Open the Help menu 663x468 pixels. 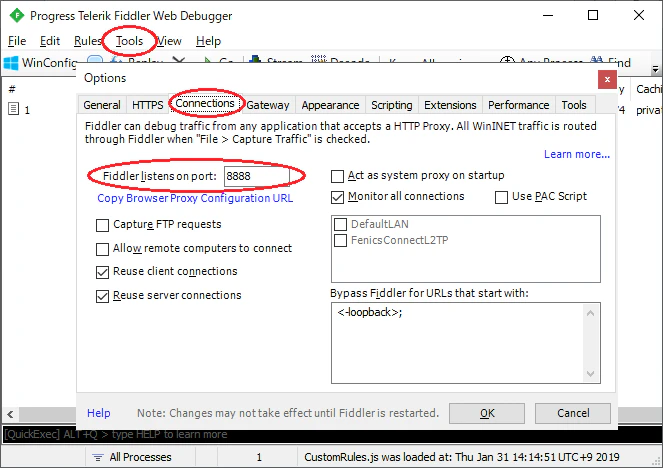coord(208,41)
